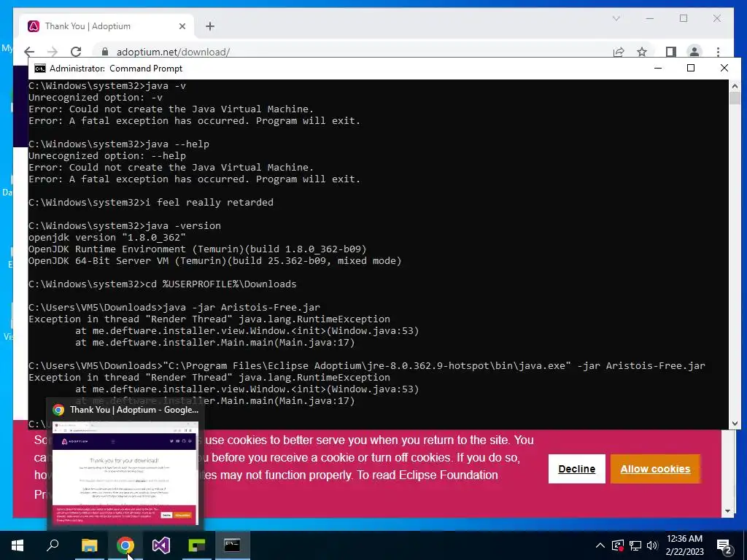Open the clock showing 12:36 AM
Viewport: 747px width, 560px height.
point(684,545)
